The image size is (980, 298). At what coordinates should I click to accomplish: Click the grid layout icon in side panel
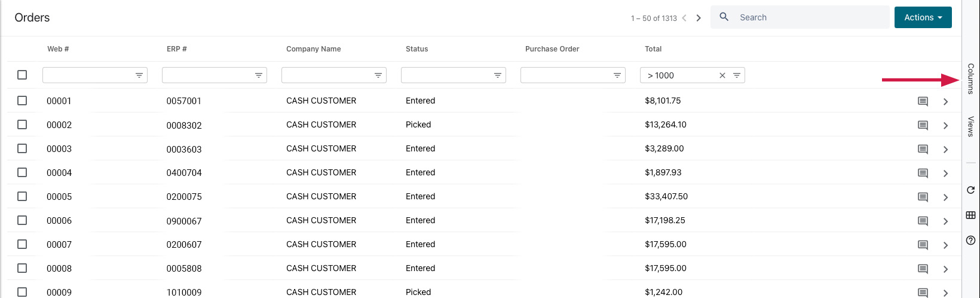click(970, 215)
